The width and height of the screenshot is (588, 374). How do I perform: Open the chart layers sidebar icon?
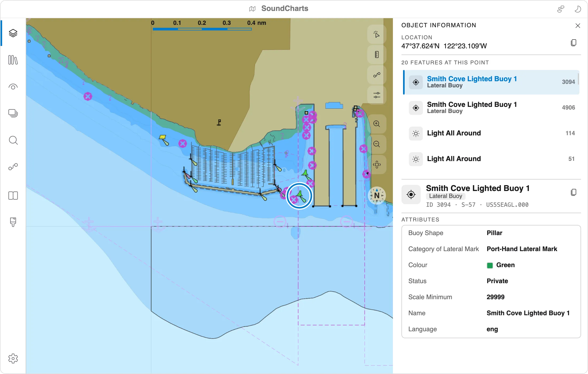click(13, 33)
